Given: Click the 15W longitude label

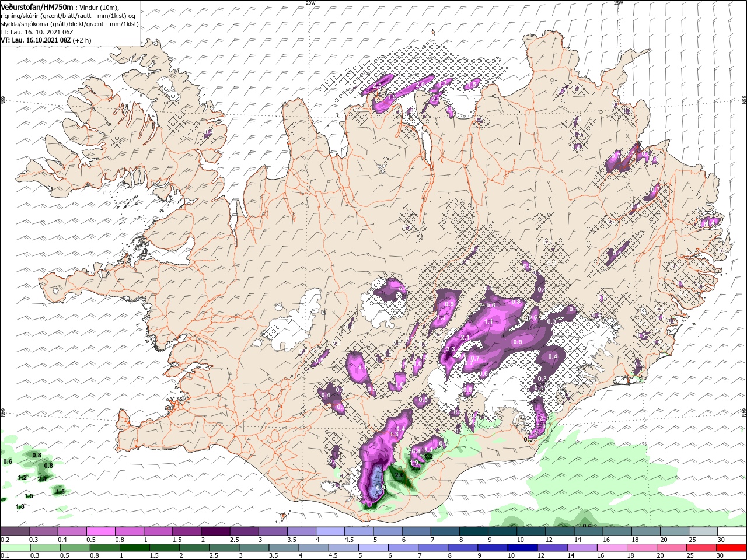Looking at the screenshot, I should tap(617, 3).
